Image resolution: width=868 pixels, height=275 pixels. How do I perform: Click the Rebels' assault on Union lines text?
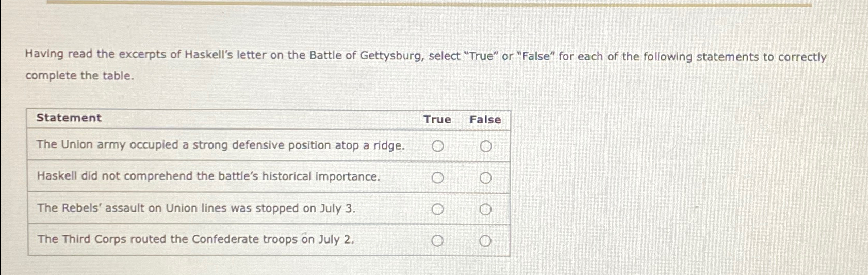pyautogui.click(x=196, y=208)
